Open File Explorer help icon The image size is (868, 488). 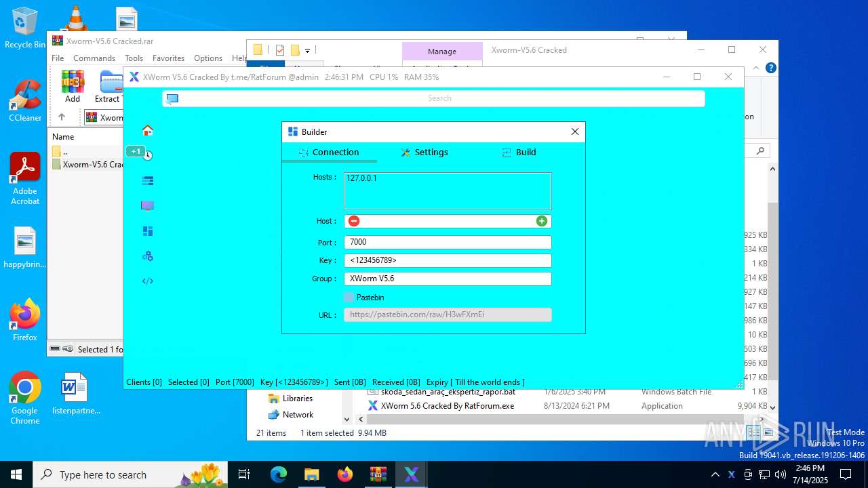tap(770, 68)
